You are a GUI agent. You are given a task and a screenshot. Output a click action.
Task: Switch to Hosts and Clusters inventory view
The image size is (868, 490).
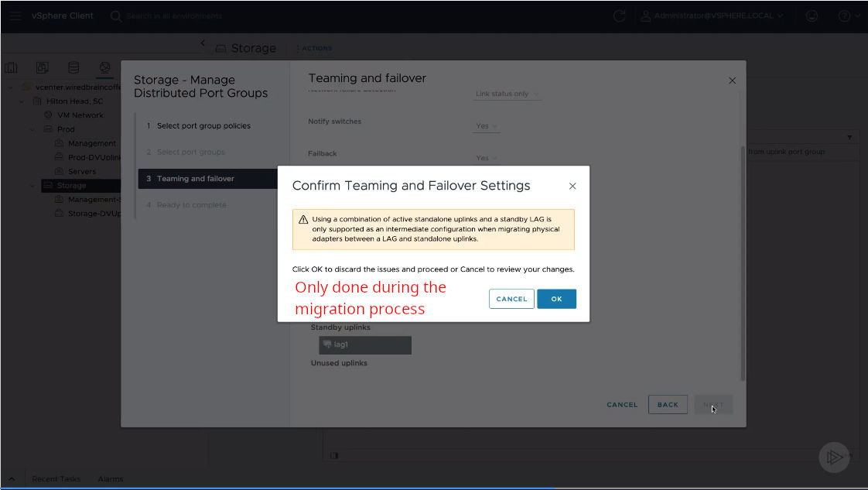(x=12, y=68)
